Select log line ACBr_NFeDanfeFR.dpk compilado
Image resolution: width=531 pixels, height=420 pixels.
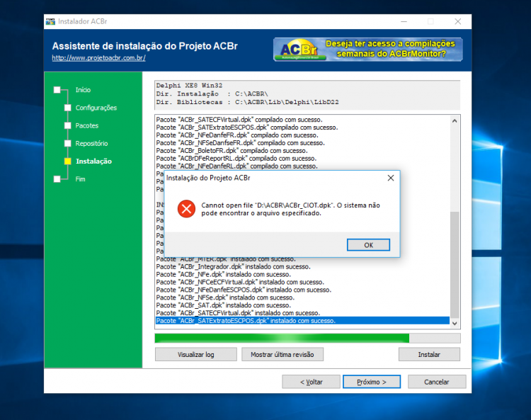click(x=237, y=135)
